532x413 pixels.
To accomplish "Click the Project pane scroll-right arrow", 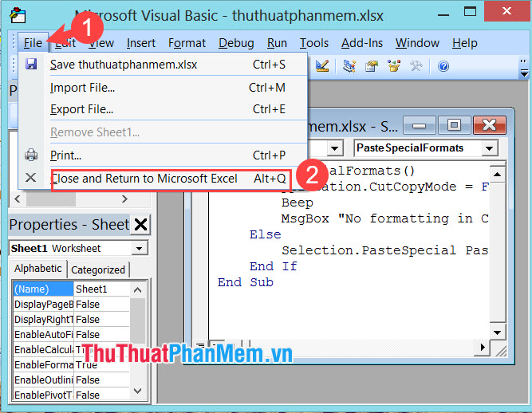I will coord(124,199).
